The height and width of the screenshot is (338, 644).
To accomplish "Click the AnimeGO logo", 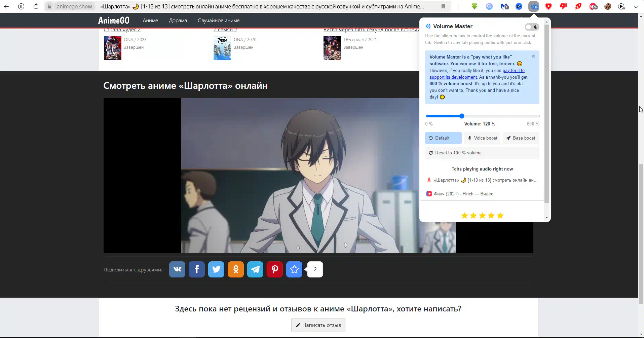I will [x=114, y=21].
